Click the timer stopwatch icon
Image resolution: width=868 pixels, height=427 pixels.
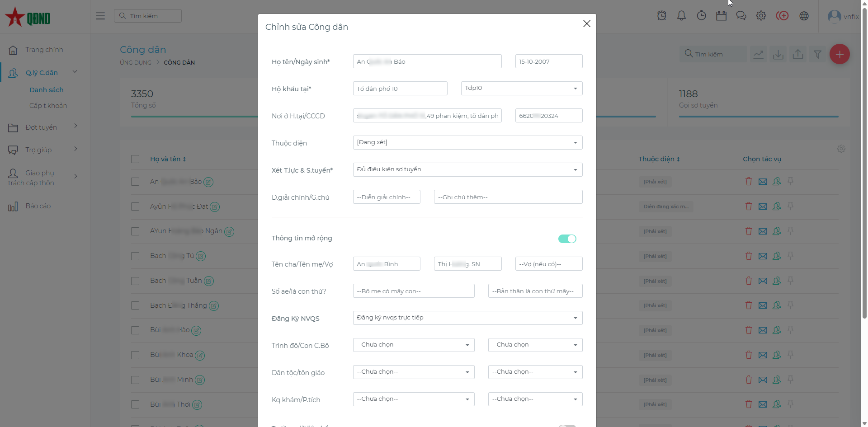(701, 16)
